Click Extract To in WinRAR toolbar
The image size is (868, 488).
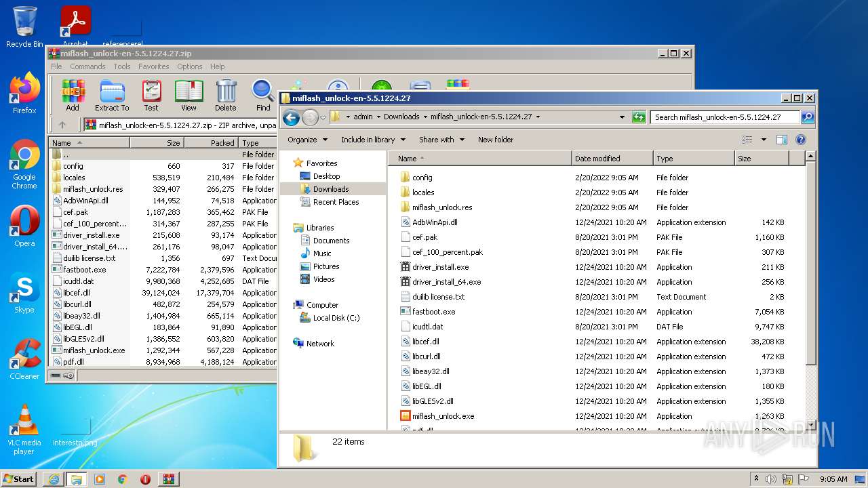(112, 96)
